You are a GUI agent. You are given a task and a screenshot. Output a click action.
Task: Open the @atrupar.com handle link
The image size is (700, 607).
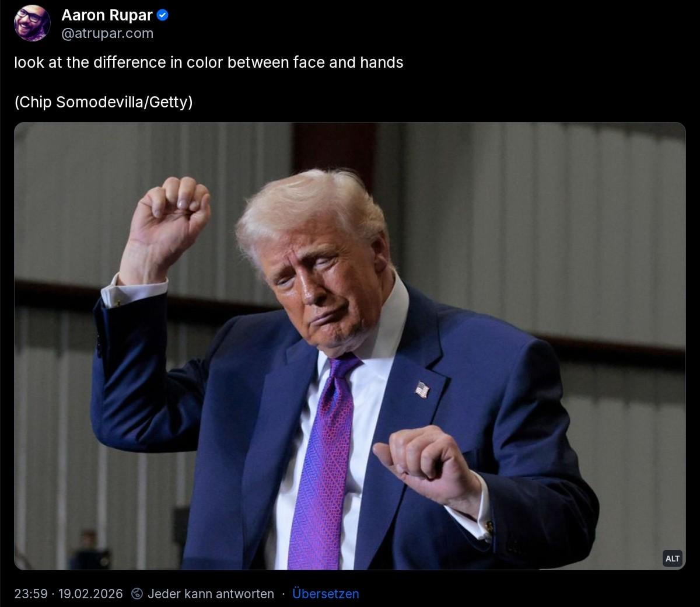click(x=107, y=34)
